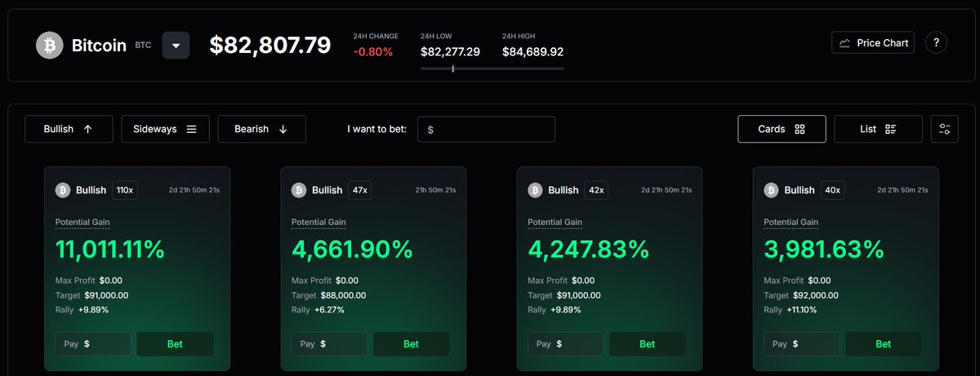Click the countdown timer on 40x card
This screenshot has width=980, height=376.
[x=903, y=190]
